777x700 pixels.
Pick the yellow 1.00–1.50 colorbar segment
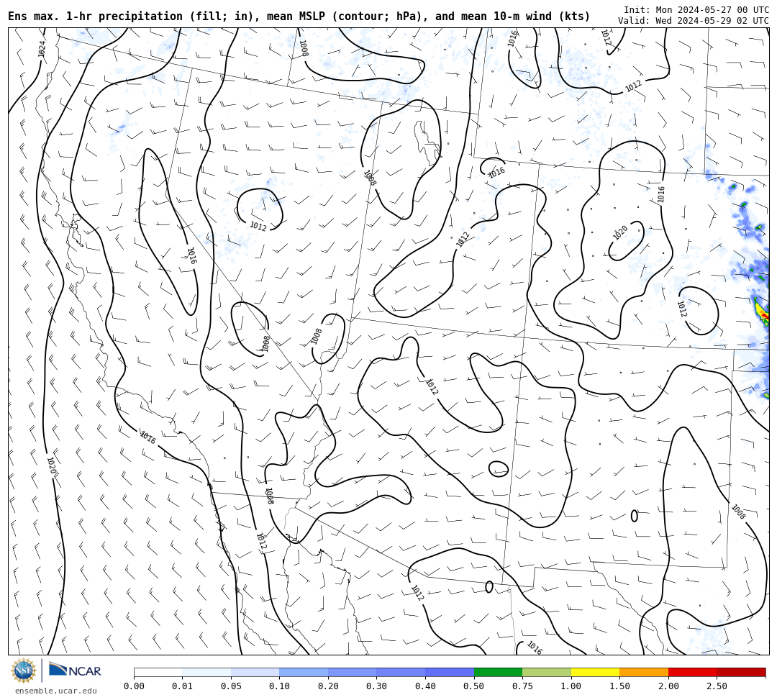coord(595,672)
